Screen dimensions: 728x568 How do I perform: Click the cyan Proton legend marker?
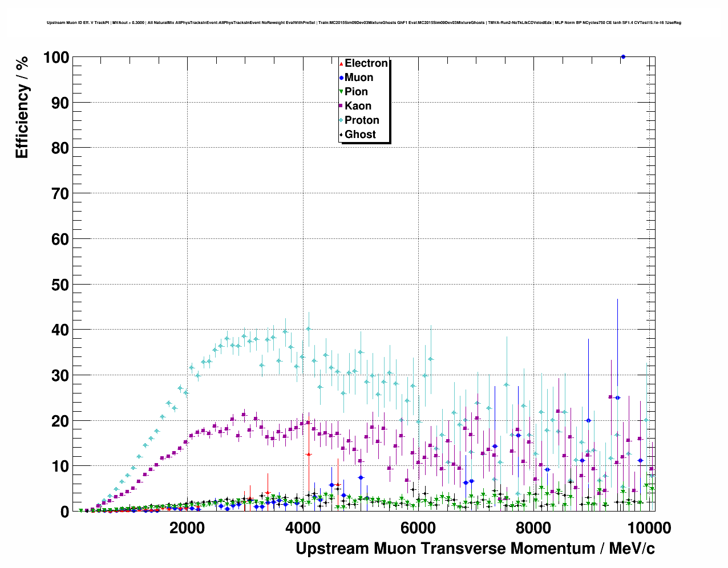(341, 120)
